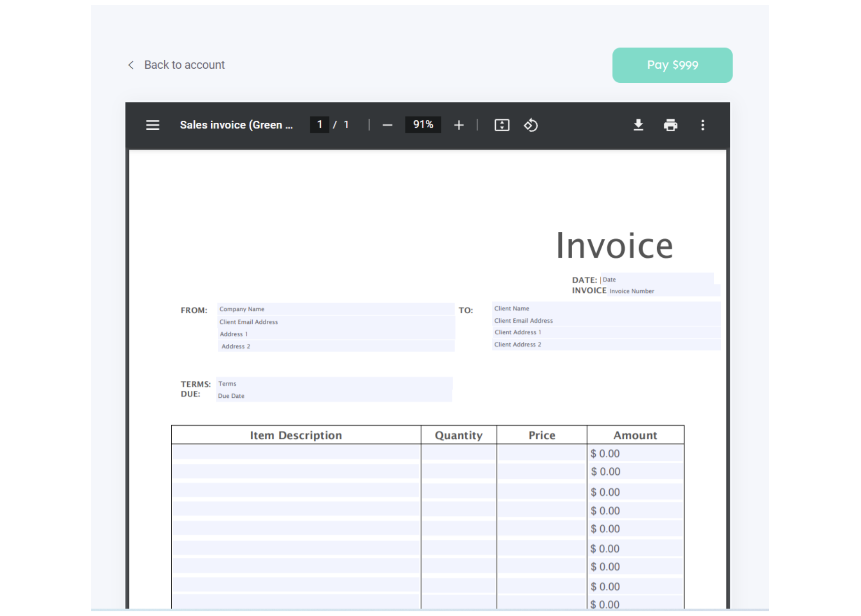Click the zoom in plus icon

(459, 125)
